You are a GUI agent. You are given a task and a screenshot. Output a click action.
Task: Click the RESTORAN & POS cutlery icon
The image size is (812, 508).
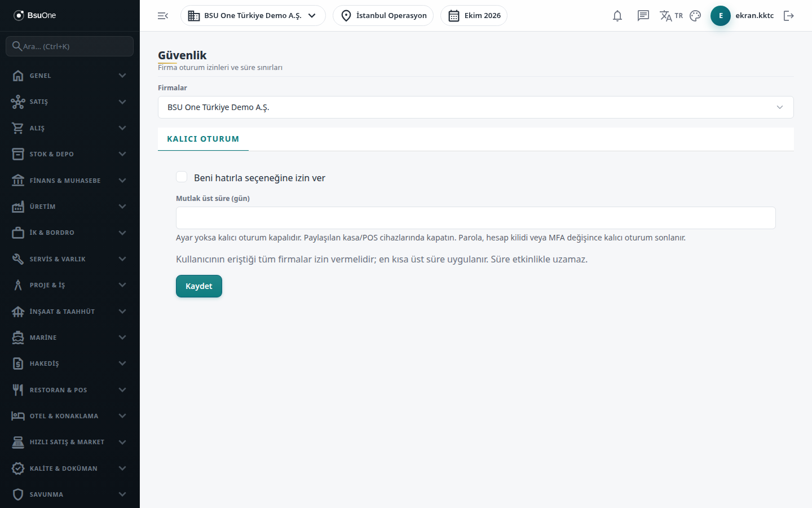point(18,390)
